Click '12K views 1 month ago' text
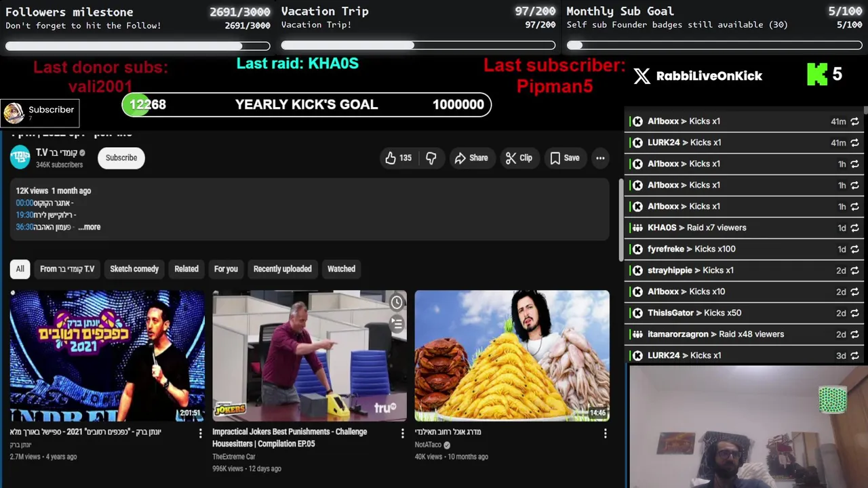 (53, 190)
